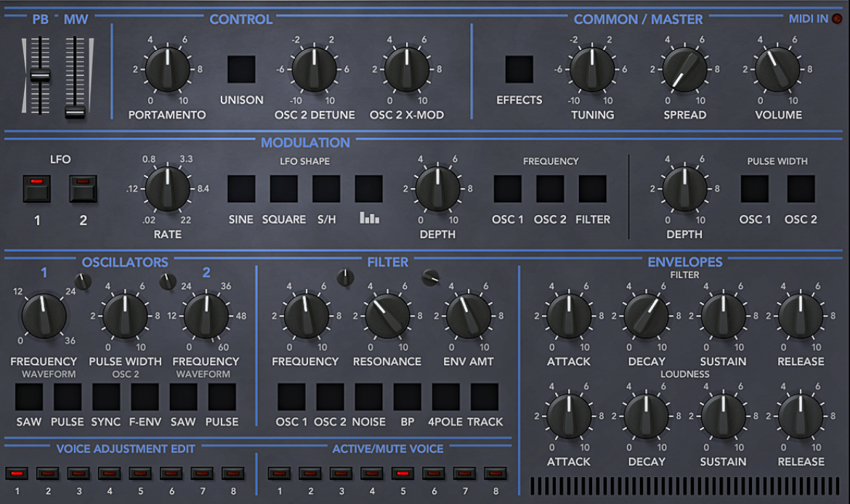The height and width of the screenshot is (504, 850).
Task: Click the oscillators Pulse Width knob
Action: pos(125,316)
